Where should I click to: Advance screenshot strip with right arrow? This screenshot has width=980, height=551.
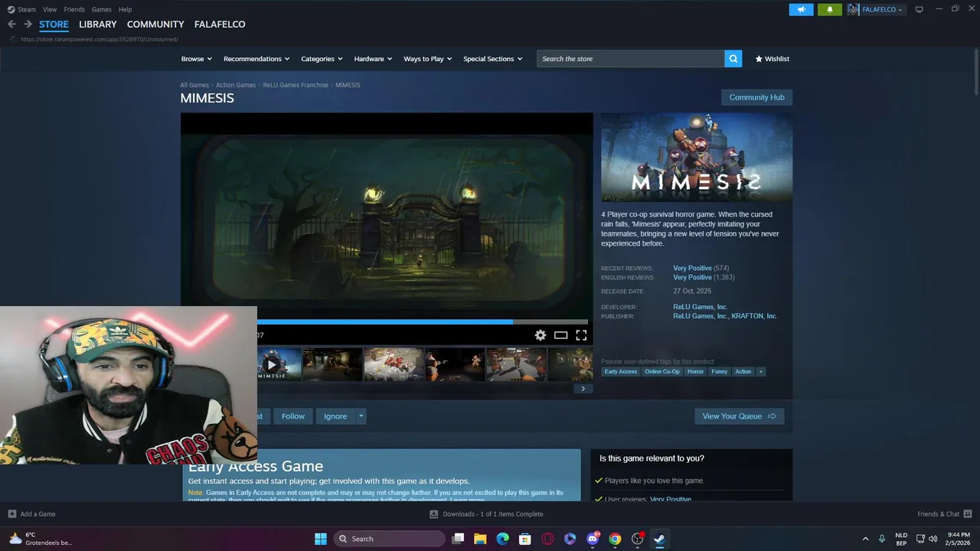[x=583, y=389]
